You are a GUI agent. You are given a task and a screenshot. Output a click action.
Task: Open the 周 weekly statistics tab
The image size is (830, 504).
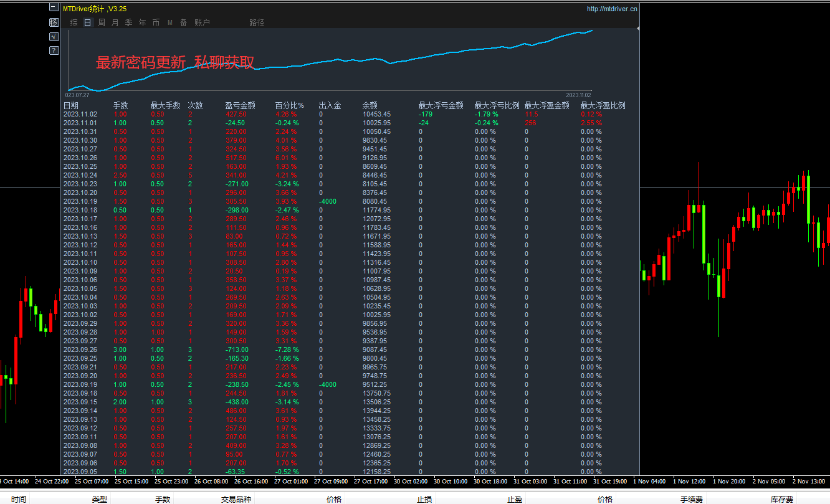[x=102, y=22]
